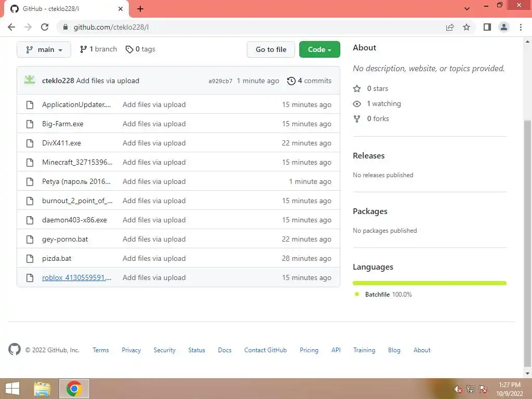The image size is (532, 399).
Task: Open burnout_2_point_of file
Action: [77, 201]
